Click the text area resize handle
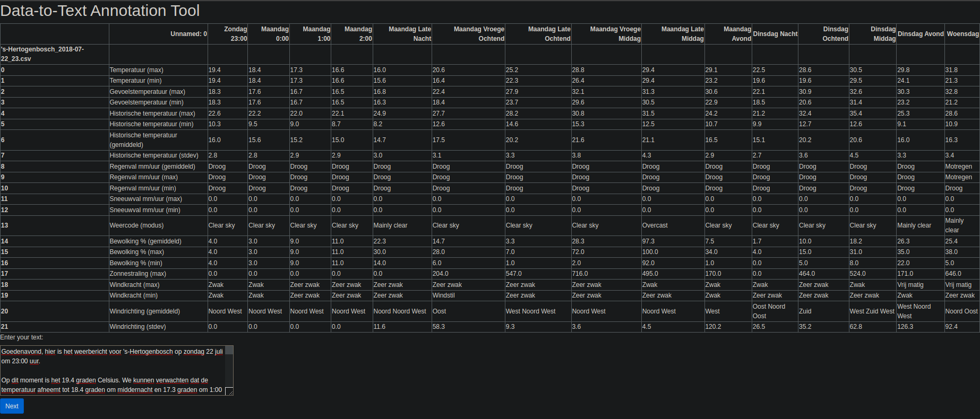980x419 pixels. tap(229, 391)
